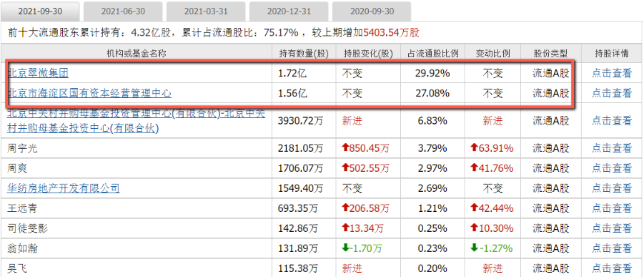Viewport: 644px width, 277px height.
Task: Click the up arrow beside 63.91%
Action: click(474, 148)
